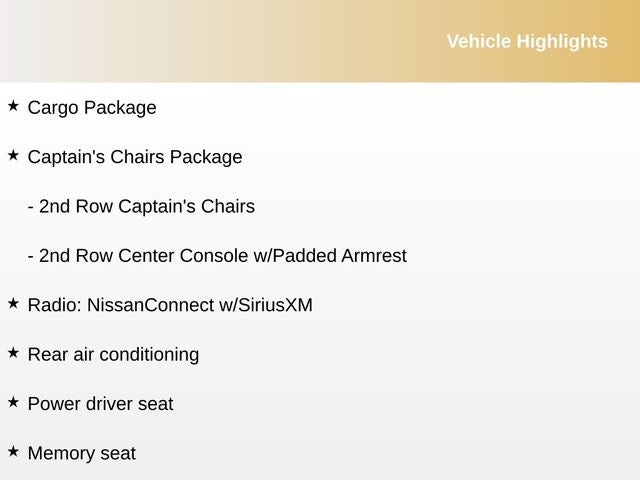This screenshot has width=640, height=480.
Task: Click the Rear air conditioning text
Action: coord(113,354)
